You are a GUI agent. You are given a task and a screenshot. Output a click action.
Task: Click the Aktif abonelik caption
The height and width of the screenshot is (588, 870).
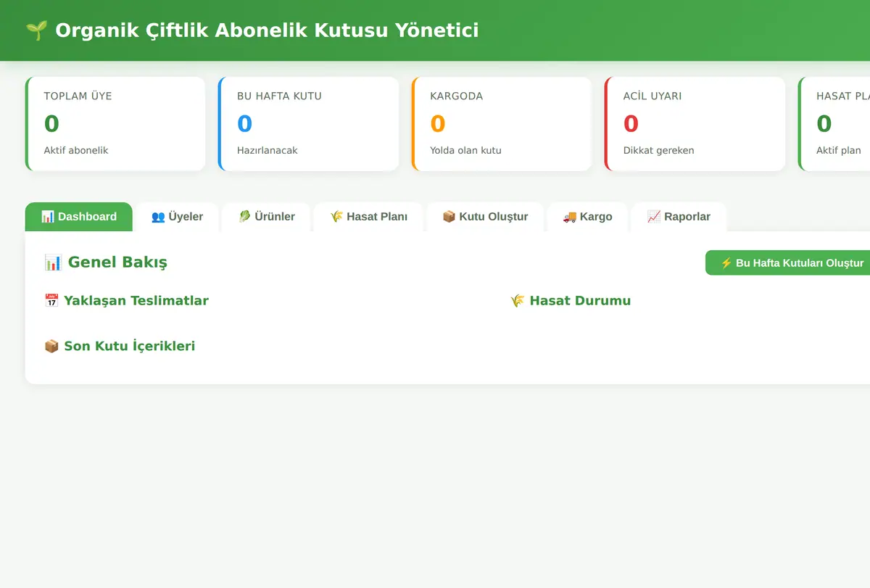(76, 151)
